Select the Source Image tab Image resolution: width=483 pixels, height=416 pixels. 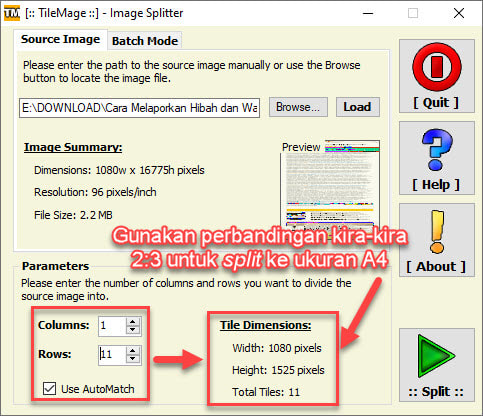[x=60, y=39]
